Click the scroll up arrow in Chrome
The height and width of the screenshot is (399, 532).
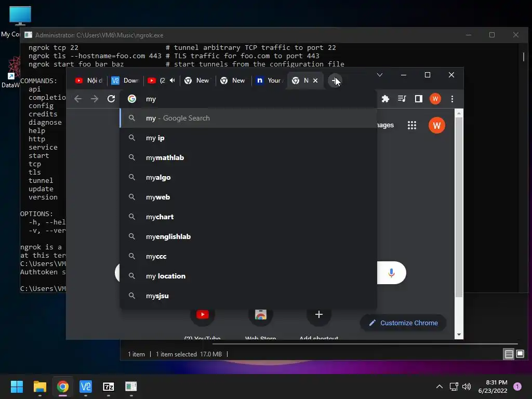(459, 113)
